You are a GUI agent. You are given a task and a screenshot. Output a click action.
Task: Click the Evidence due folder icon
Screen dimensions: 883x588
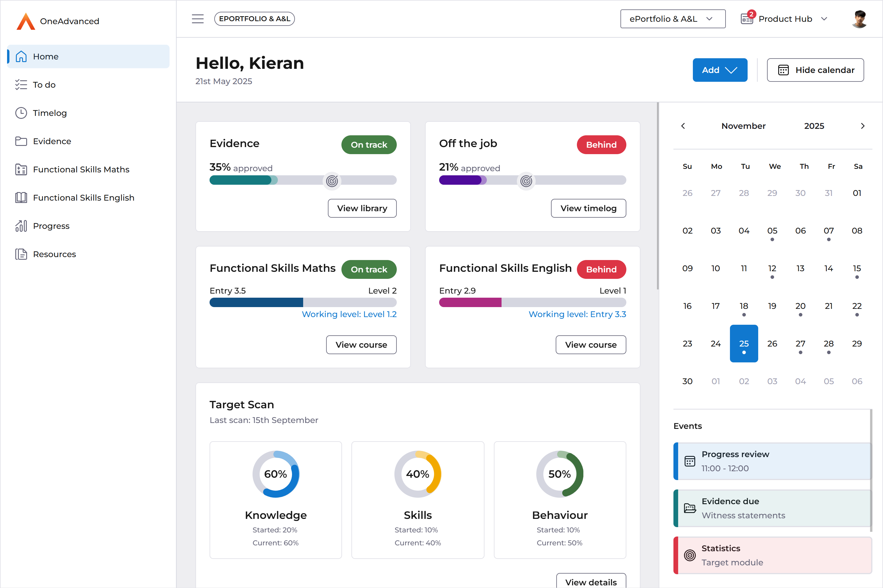coord(690,508)
